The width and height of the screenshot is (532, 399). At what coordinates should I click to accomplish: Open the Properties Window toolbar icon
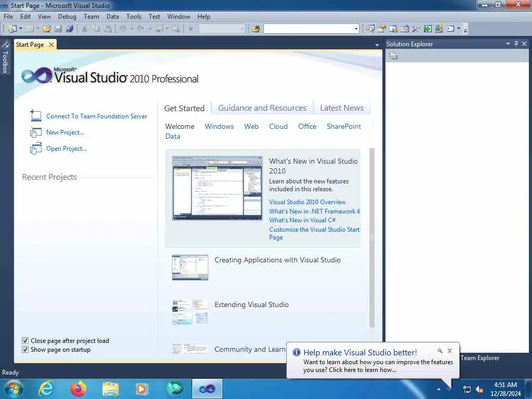click(x=382, y=29)
